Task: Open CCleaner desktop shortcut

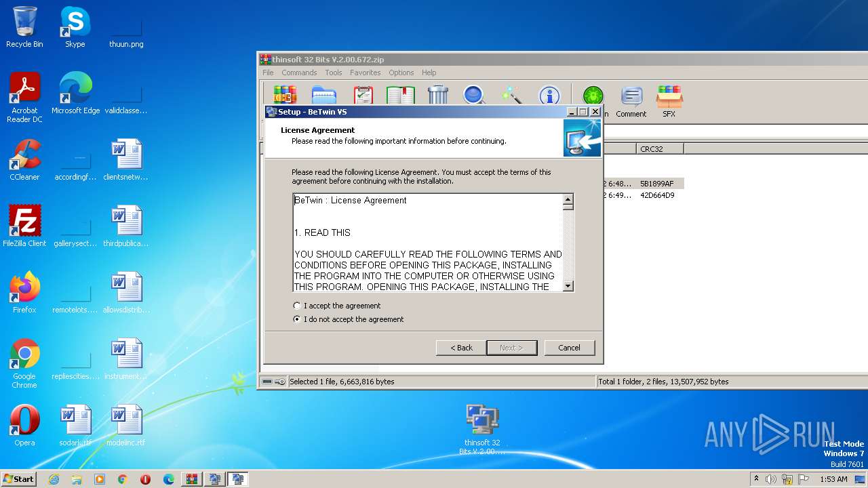Action: point(24,160)
